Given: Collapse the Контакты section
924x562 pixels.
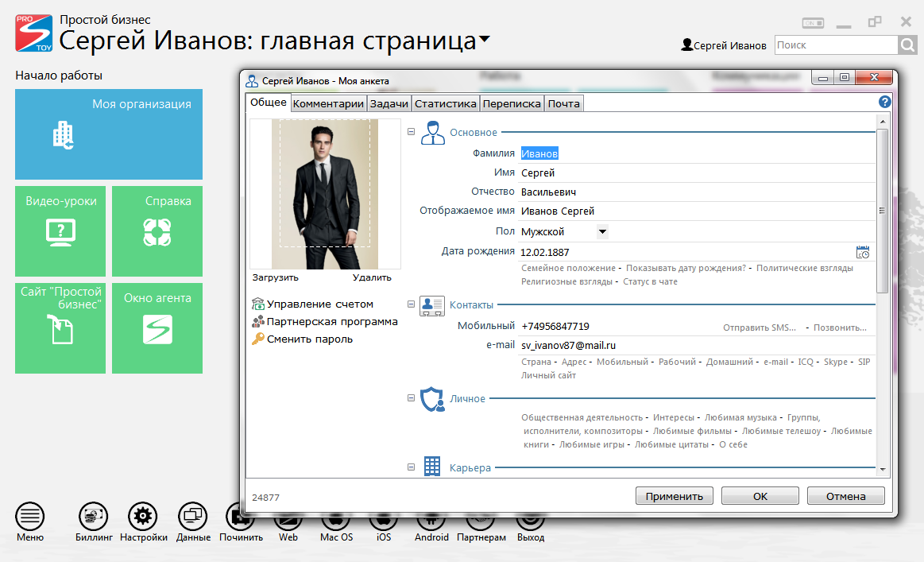Looking at the screenshot, I should click(x=412, y=304).
